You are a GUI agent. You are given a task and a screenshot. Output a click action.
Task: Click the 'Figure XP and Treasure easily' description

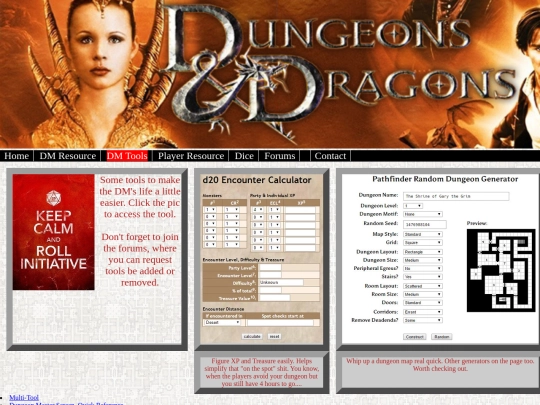pos(261,372)
